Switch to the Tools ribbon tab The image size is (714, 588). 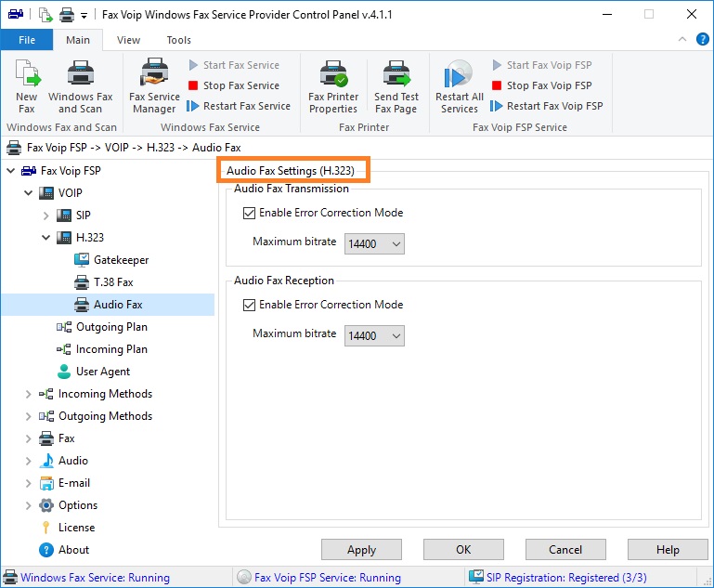[x=179, y=40]
